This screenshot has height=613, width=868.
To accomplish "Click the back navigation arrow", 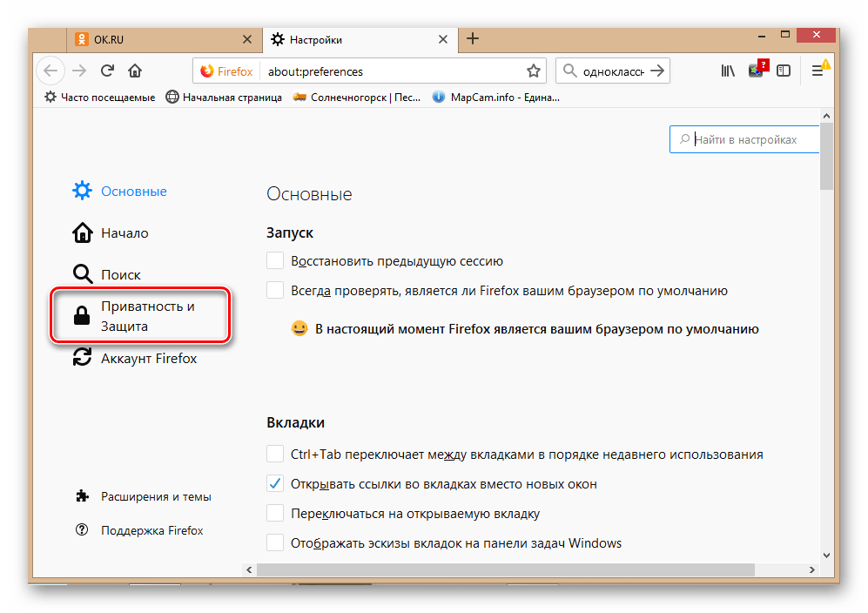I will point(50,71).
